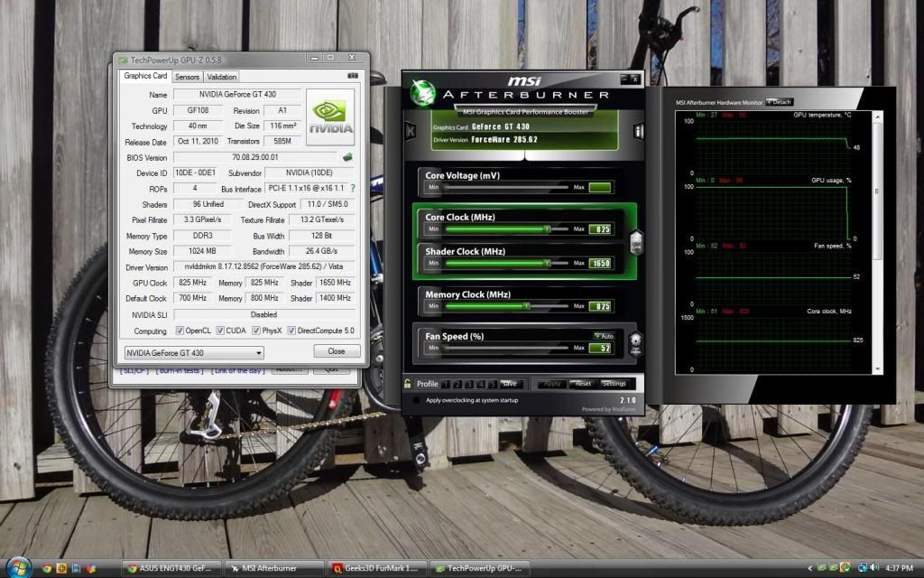Screen dimensions: 924x578
Task: Click the Core Clock slider handle
Action: 548,228
